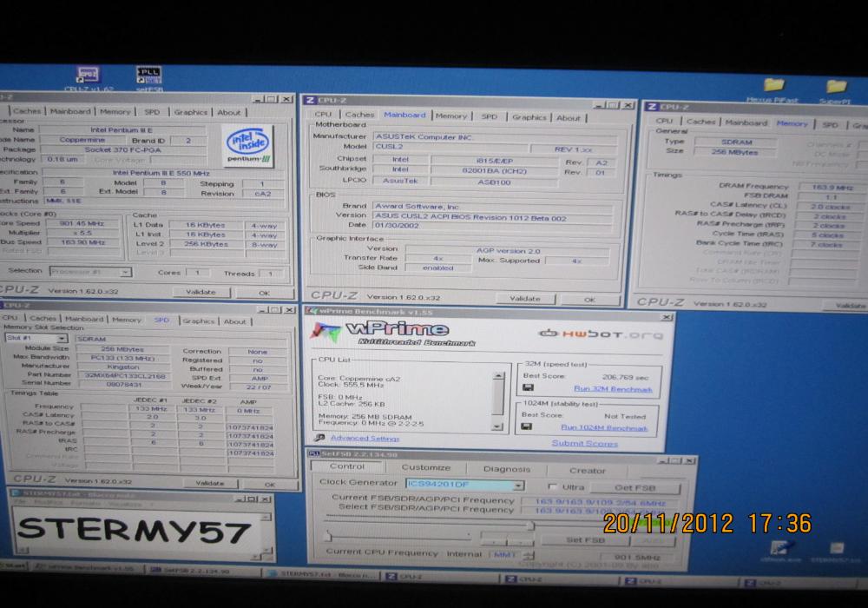Open Graphics tab in CPU-Z SPD window
The height and width of the screenshot is (608, 868).
pos(199,321)
